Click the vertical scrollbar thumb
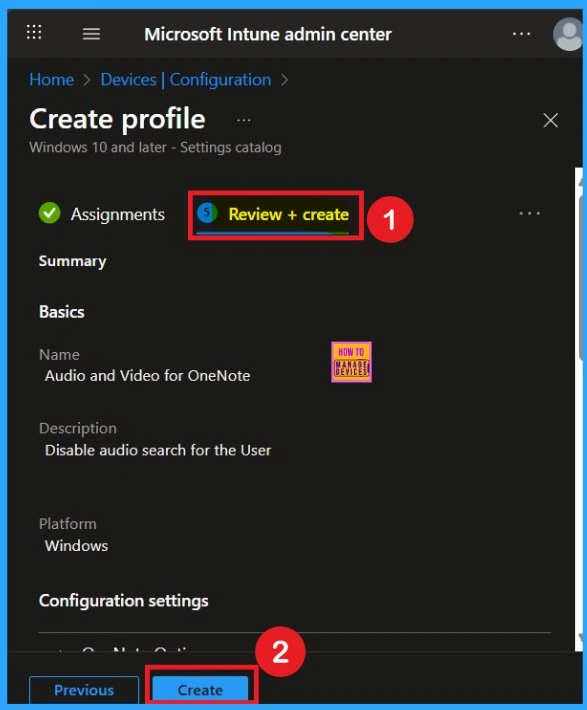This screenshot has width=587, height=710. [x=580, y=276]
